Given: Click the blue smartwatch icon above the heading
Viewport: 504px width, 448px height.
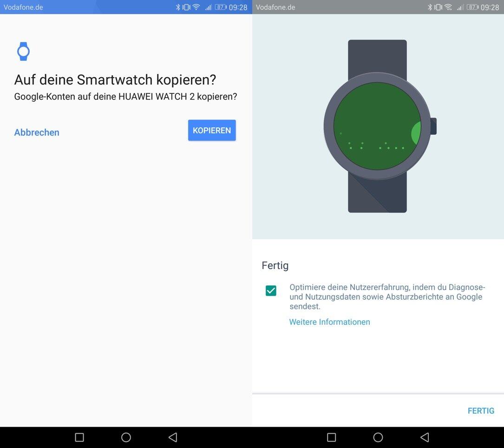Looking at the screenshot, I should [23, 52].
